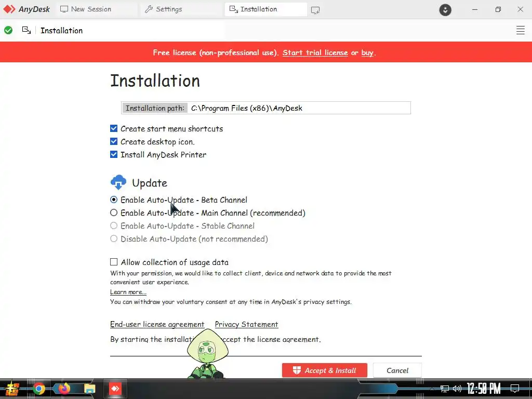Click the network icon in system tray
Screen dimensions: 532x399
pyautogui.click(x=445, y=389)
